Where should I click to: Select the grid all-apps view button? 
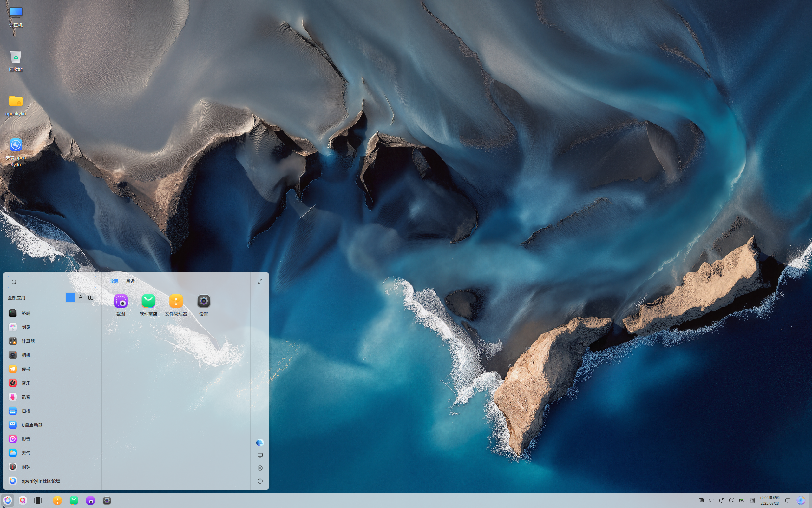[70, 297]
